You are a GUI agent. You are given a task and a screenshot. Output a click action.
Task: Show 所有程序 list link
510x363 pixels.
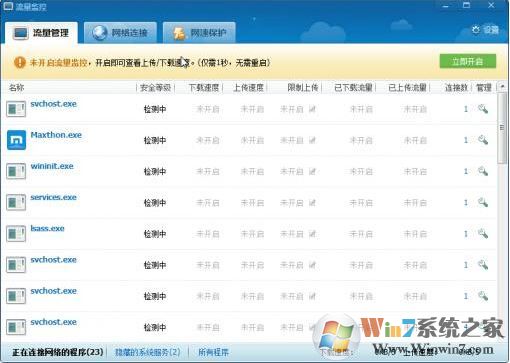point(213,352)
